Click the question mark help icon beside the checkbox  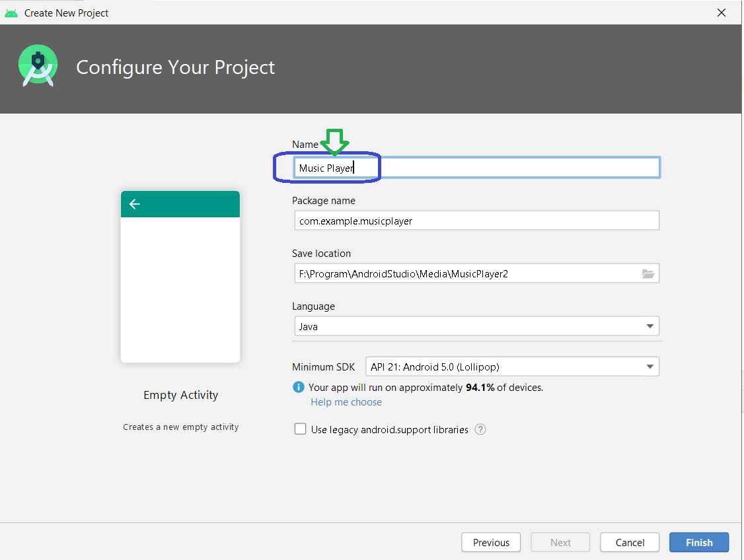click(x=480, y=429)
